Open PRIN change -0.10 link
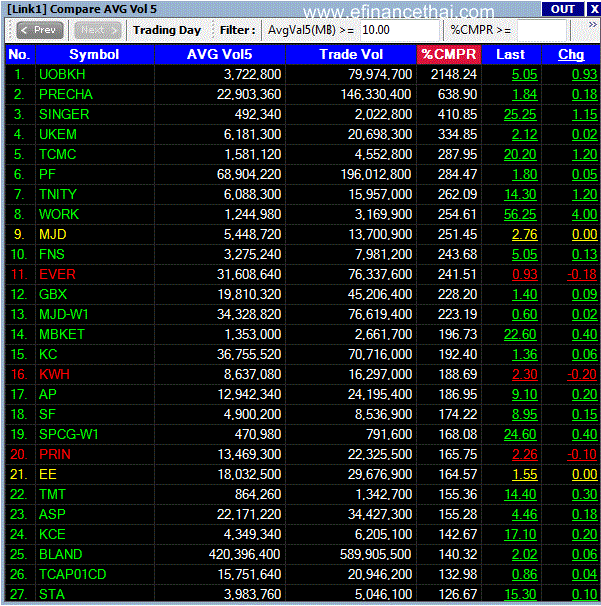 [582, 454]
